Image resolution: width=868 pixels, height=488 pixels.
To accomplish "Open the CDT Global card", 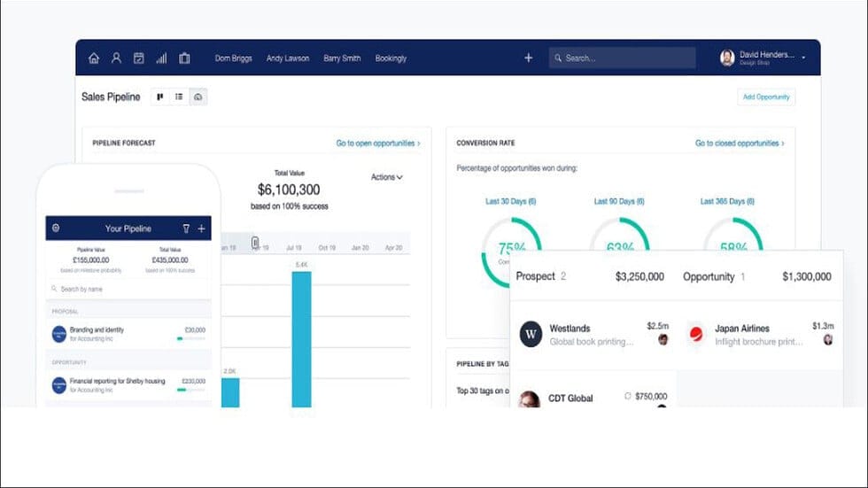I will [593, 391].
